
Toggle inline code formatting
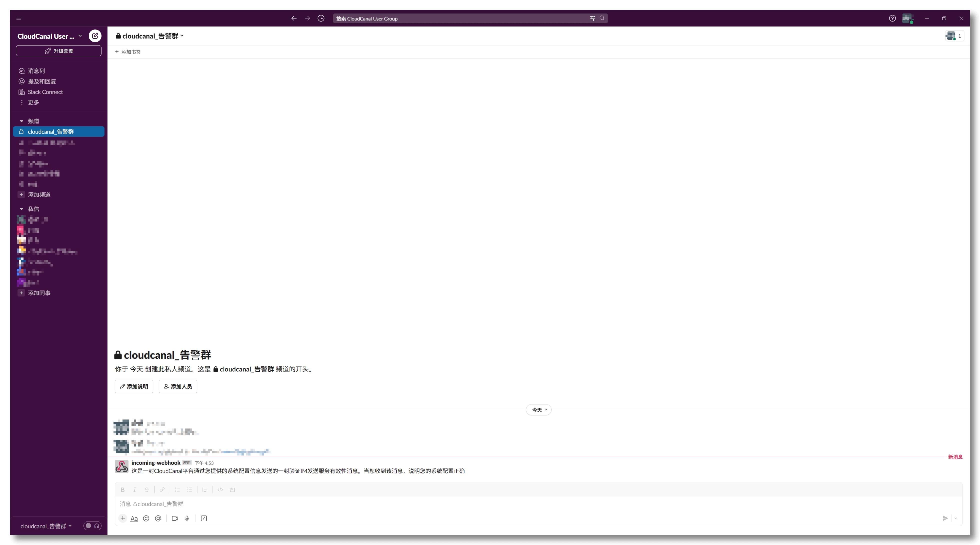coord(220,490)
